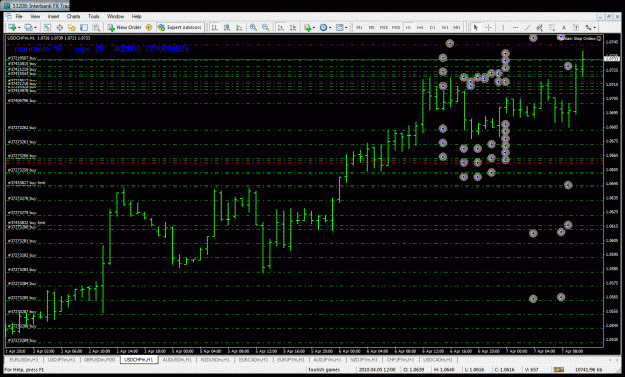This screenshot has width=625, height=377.
Task: Switch chart to M30 timeframe
Action: (396, 27)
